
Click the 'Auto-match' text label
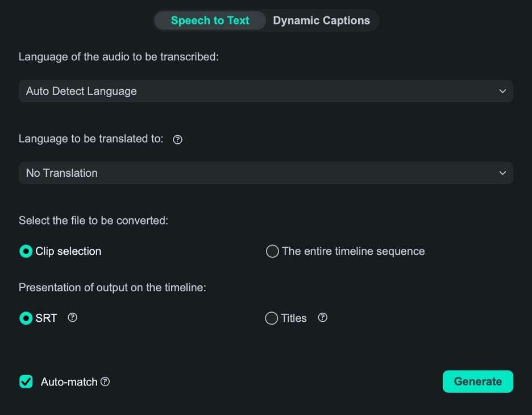pos(69,382)
